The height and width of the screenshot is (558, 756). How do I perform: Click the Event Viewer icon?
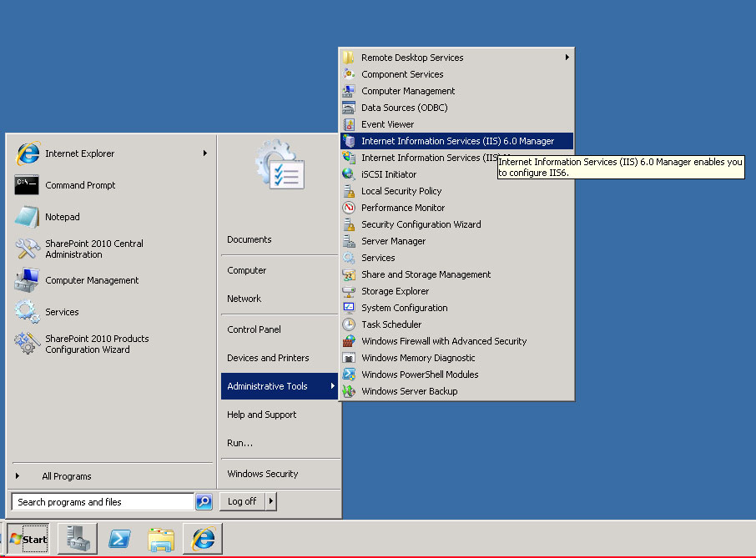click(x=349, y=124)
